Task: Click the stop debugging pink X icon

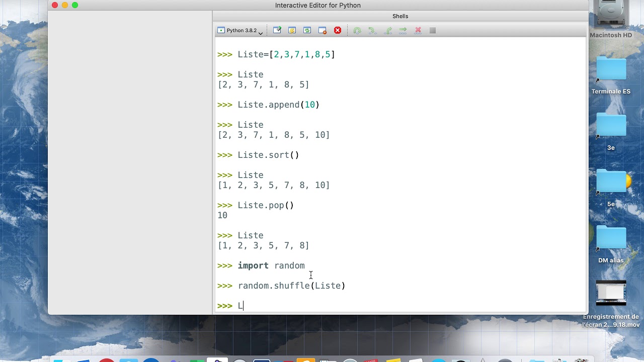Action: pos(418,31)
